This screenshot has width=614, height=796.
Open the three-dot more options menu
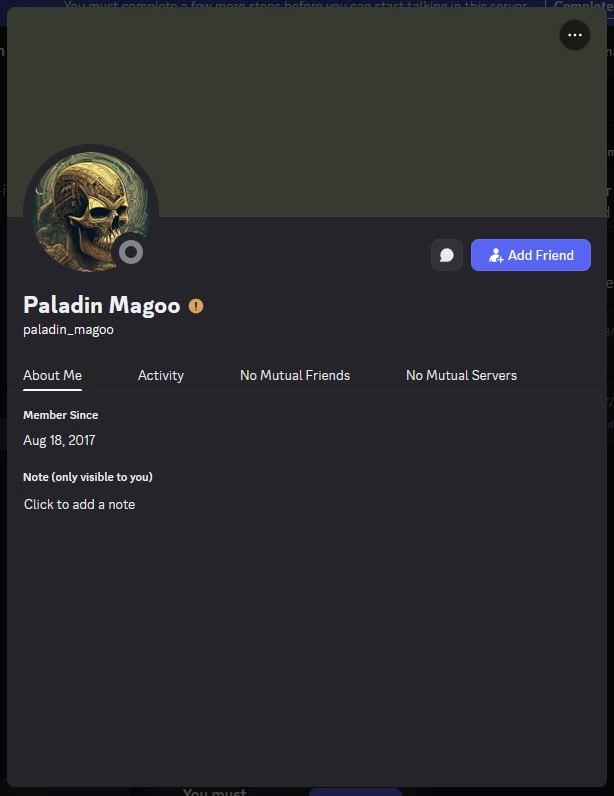(574, 35)
